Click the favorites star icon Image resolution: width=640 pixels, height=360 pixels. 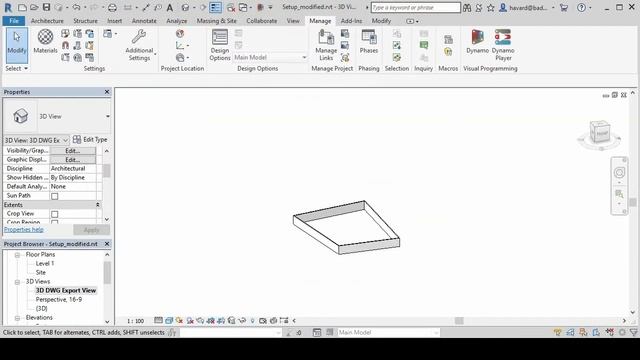(491, 7)
